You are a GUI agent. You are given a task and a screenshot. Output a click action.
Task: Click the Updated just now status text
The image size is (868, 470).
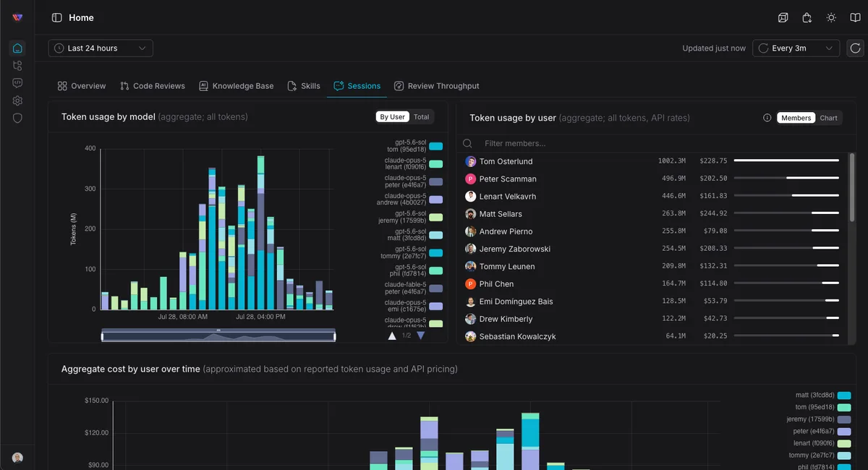(714, 48)
